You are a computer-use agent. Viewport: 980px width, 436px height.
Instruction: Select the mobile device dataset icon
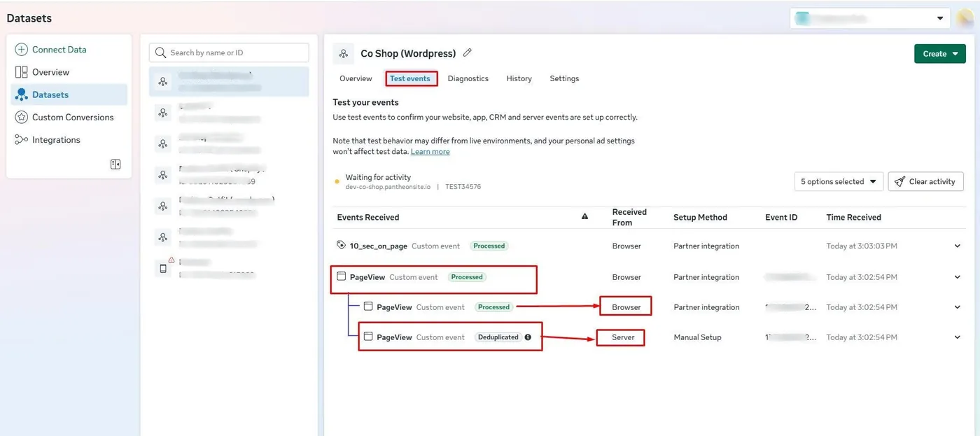click(x=163, y=268)
